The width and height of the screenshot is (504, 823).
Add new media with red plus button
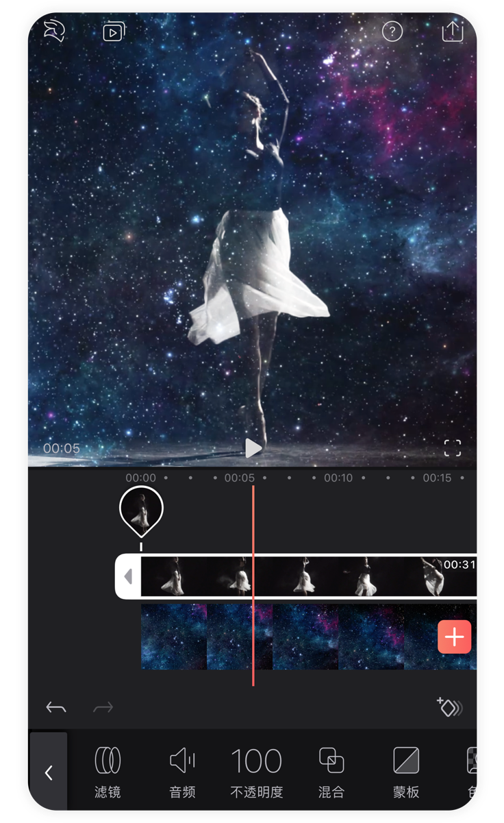(x=455, y=637)
